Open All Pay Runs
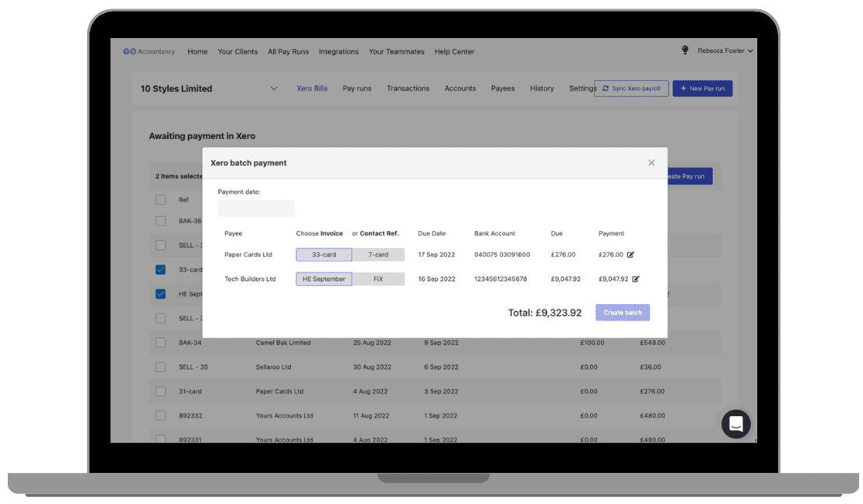The image size is (863, 504). coord(288,51)
